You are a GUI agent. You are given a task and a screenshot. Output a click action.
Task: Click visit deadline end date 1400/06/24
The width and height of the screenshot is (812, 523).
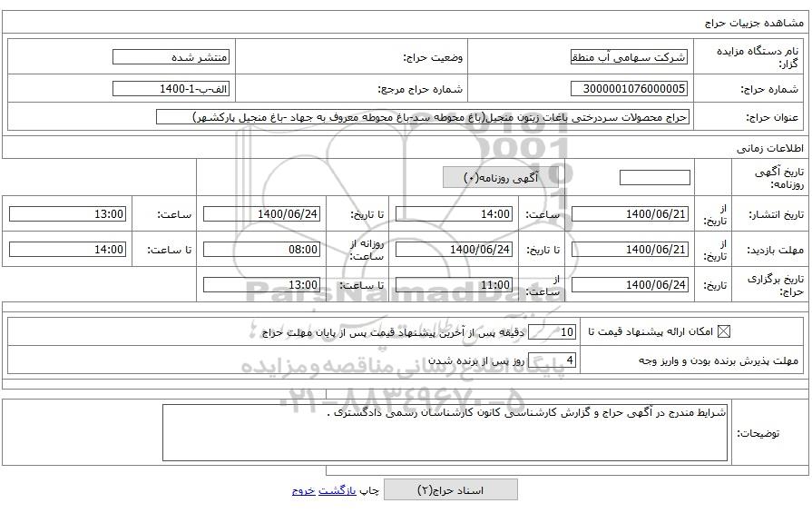(x=455, y=250)
